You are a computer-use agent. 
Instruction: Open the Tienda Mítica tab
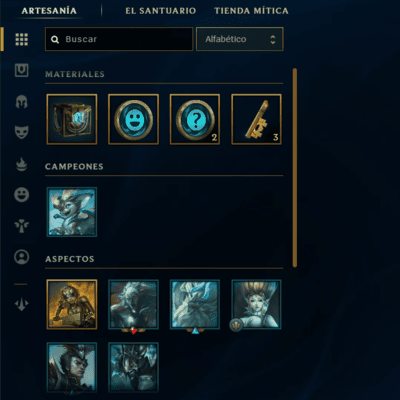251,11
